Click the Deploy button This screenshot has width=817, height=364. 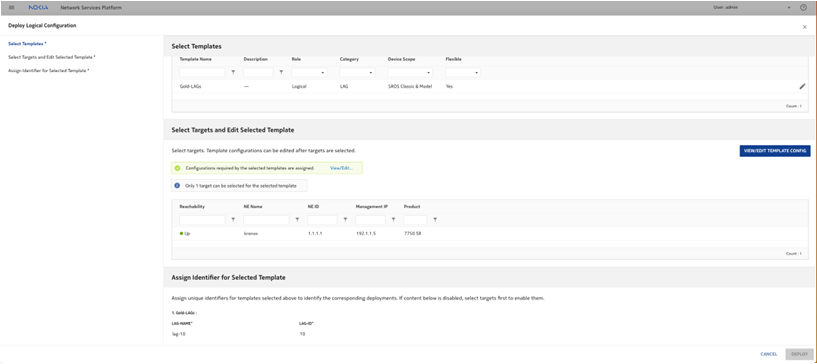[x=799, y=354]
